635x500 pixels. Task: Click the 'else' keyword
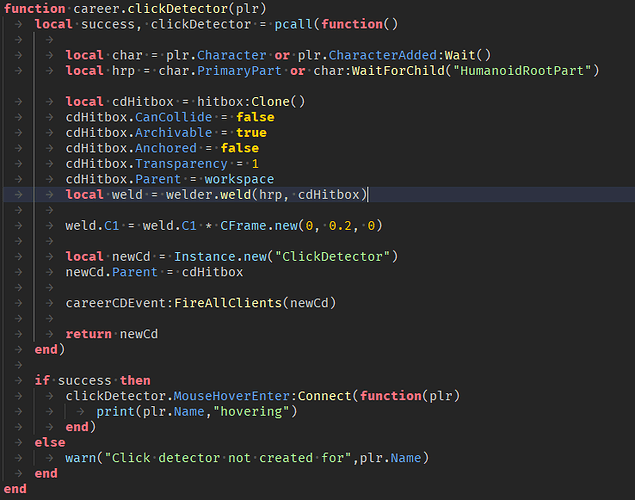50,443
